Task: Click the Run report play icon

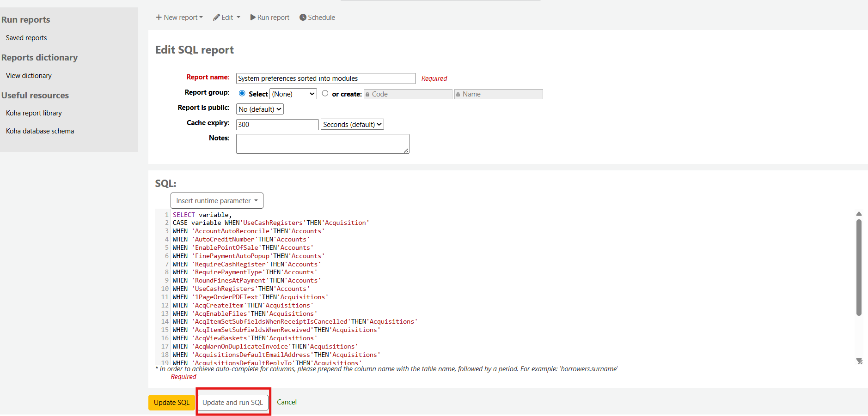Action: coord(253,18)
